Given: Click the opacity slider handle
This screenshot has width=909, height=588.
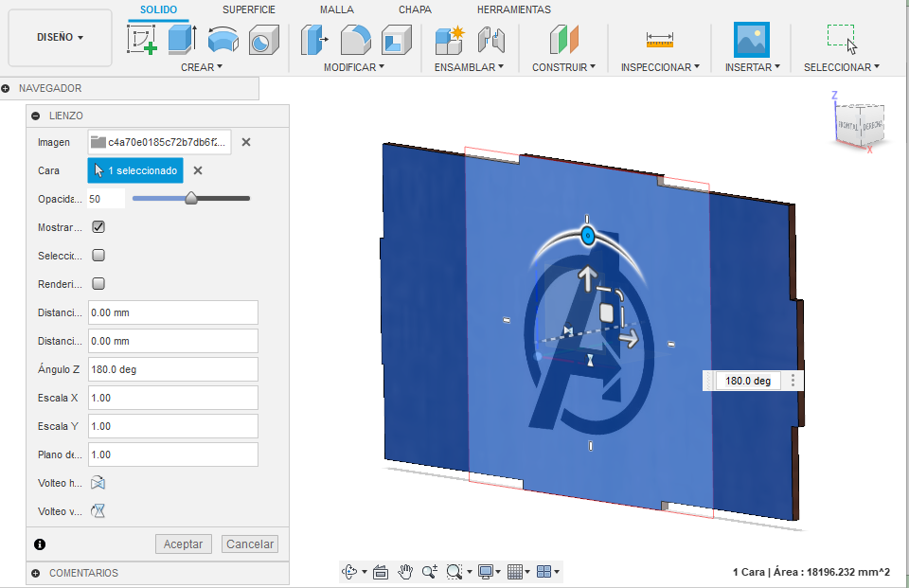Looking at the screenshot, I should pyautogui.click(x=190, y=198).
